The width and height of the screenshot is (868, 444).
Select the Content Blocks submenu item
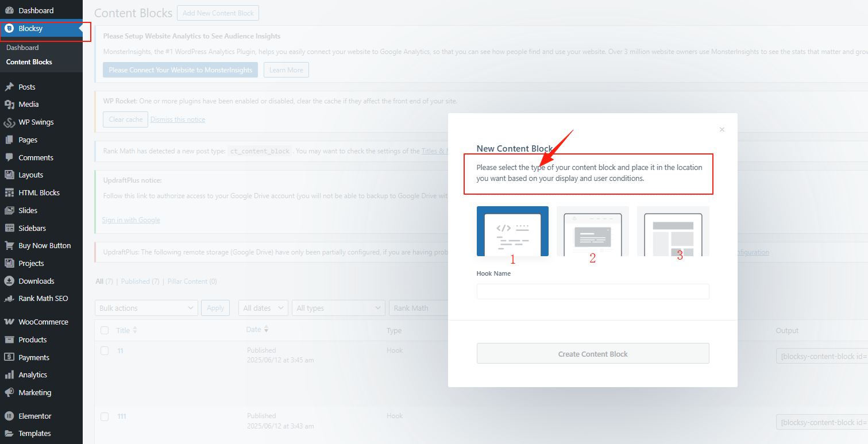tap(29, 62)
